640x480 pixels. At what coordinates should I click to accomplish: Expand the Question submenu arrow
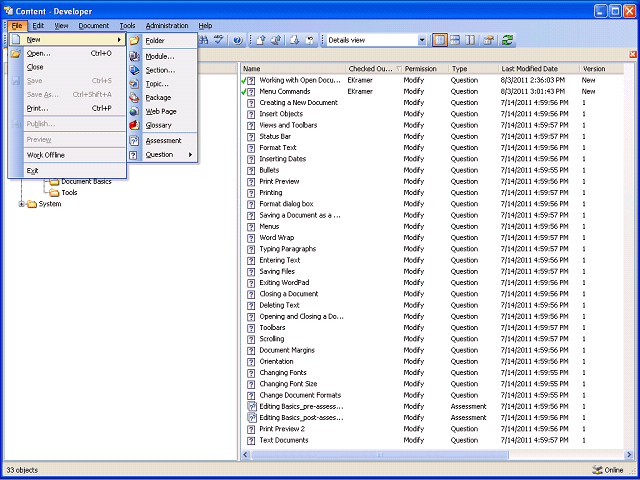click(190, 155)
